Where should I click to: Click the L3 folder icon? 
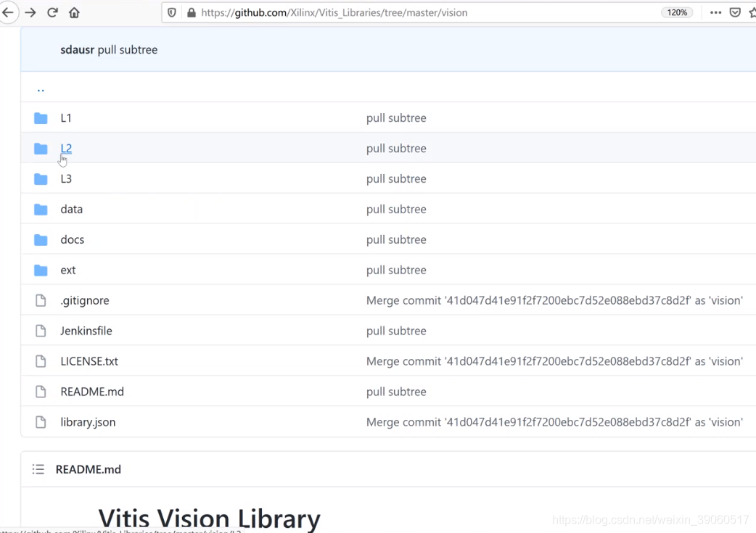pos(41,179)
